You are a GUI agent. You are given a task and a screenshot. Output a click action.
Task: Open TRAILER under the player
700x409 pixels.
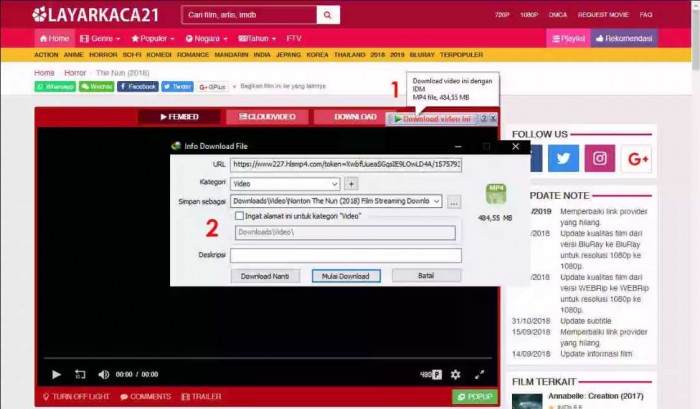[201, 396]
